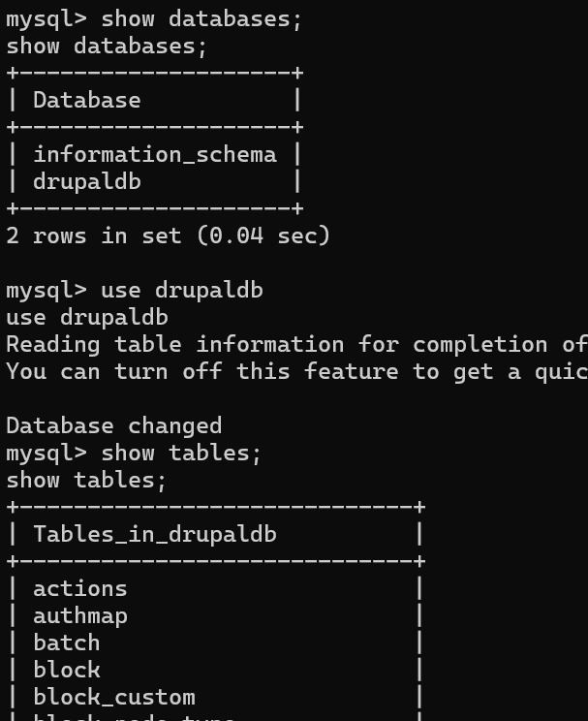Click the 'mysql> show tables;' command line
Screen dimensions: 588x721
pyautogui.click(x=134, y=453)
